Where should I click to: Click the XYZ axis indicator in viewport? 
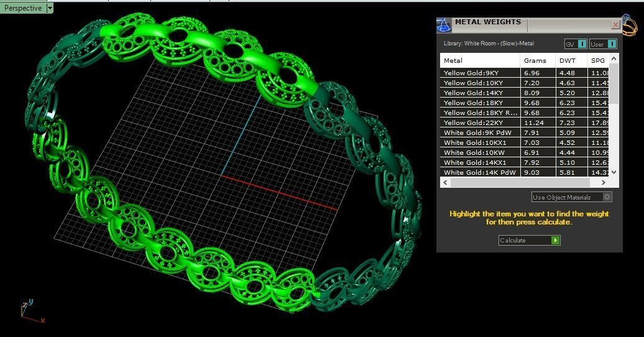point(32,311)
